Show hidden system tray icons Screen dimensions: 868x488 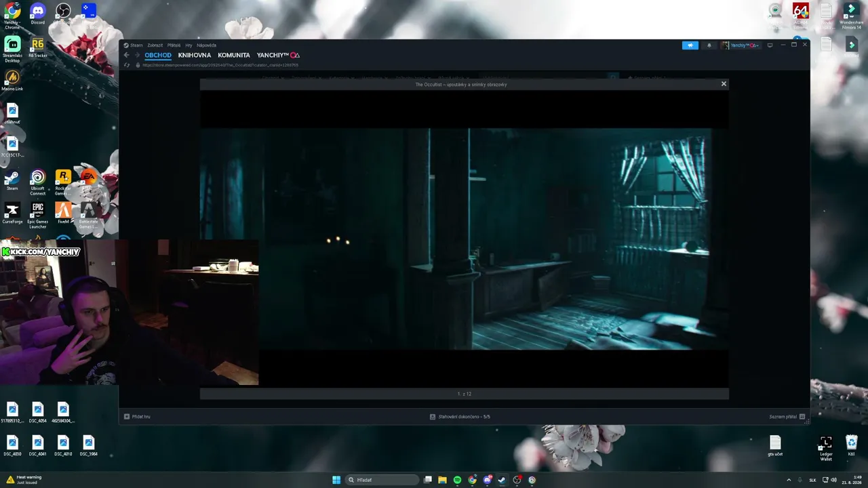tap(789, 480)
